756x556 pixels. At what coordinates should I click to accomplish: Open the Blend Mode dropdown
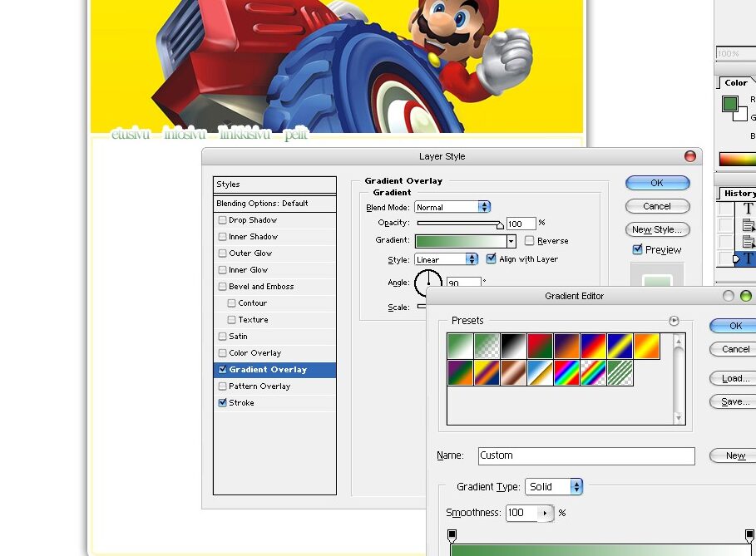click(452, 207)
